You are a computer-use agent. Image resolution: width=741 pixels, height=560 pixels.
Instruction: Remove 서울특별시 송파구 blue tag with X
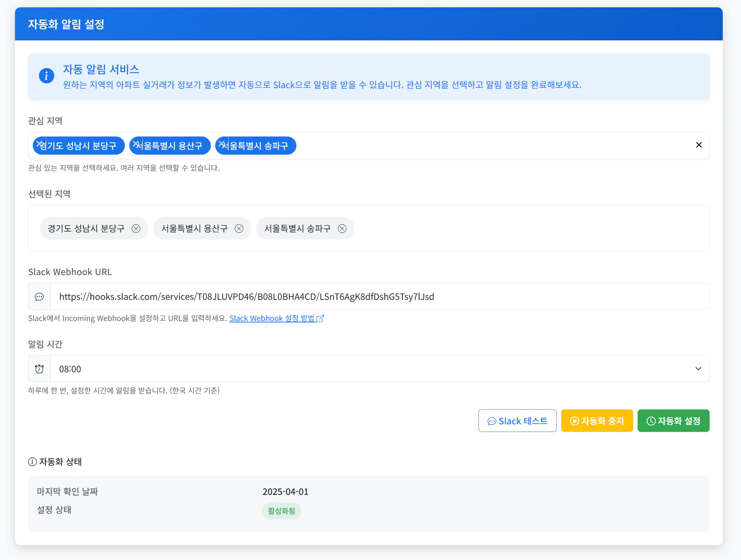(x=221, y=144)
